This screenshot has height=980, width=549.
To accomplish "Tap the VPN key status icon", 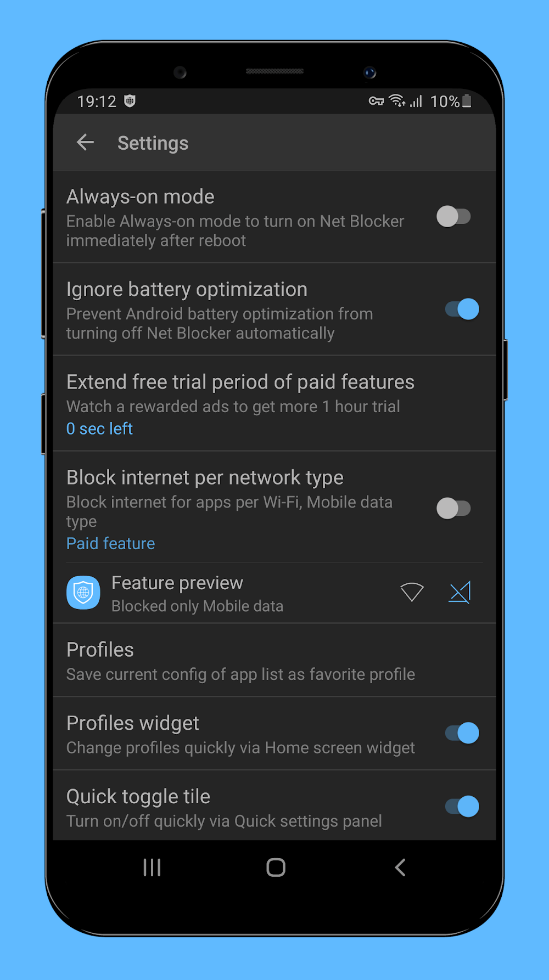I will (x=376, y=101).
